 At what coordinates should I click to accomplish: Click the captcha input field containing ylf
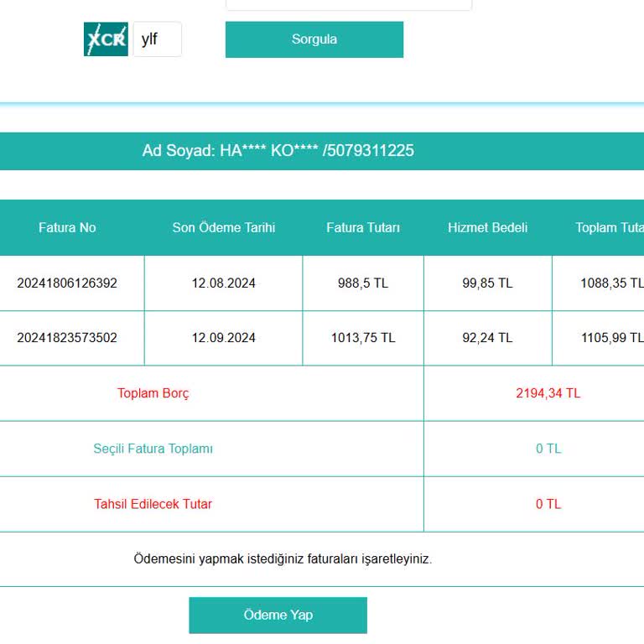[158, 39]
